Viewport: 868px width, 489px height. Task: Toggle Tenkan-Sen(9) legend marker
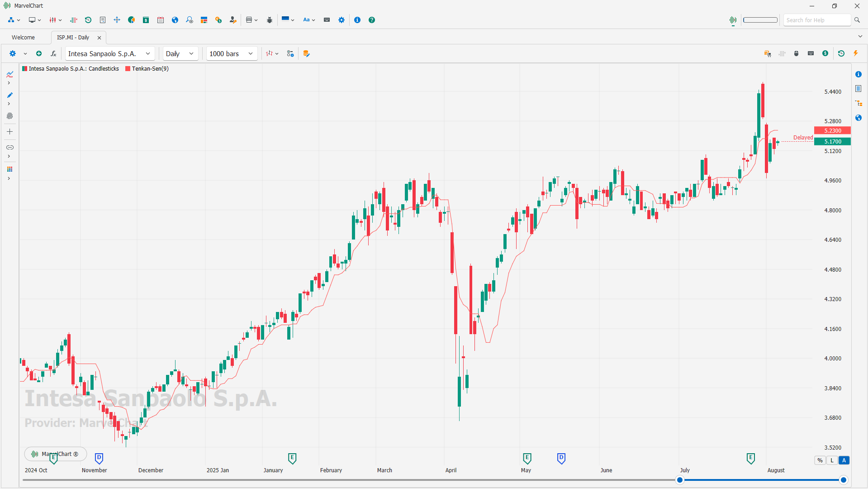[x=128, y=69]
